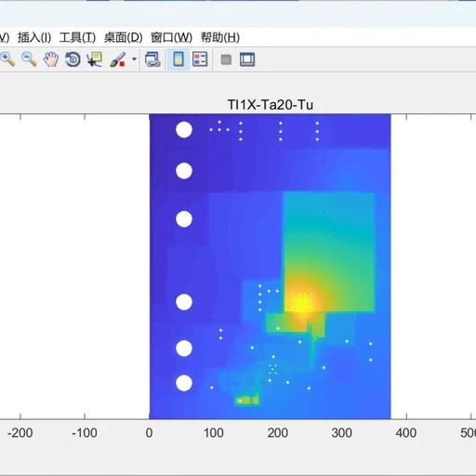476x476 pixels.
Task: Open the 插入(I) menu
Action: [x=34, y=37]
